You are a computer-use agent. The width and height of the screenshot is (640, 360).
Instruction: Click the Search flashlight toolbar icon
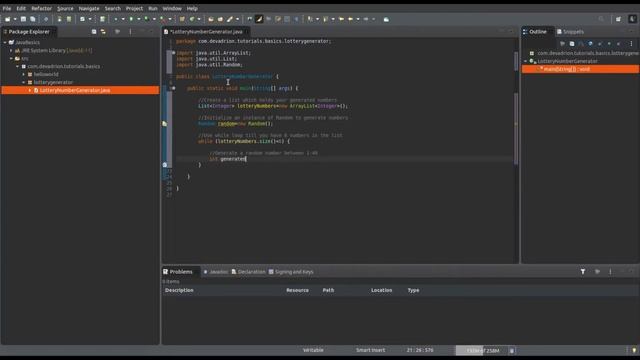click(x=230, y=19)
